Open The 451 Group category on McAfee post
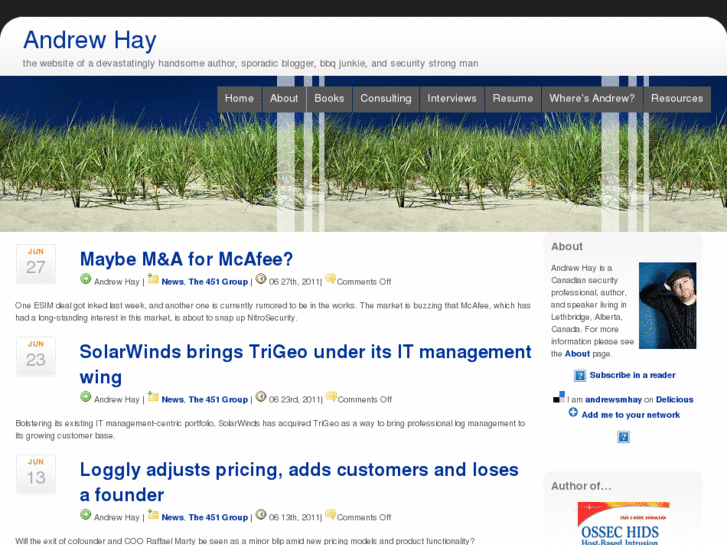Viewport: 727px width, 545px height. (218, 282)
